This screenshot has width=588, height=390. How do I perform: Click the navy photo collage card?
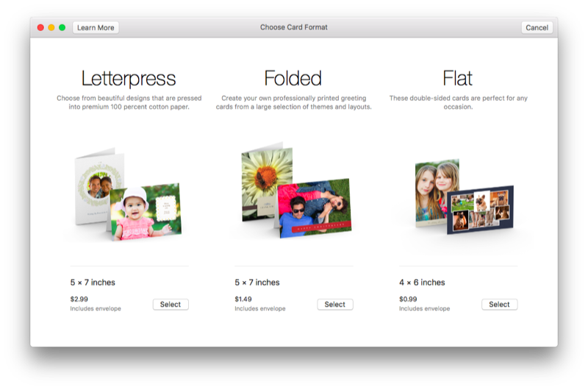(481, 209)
